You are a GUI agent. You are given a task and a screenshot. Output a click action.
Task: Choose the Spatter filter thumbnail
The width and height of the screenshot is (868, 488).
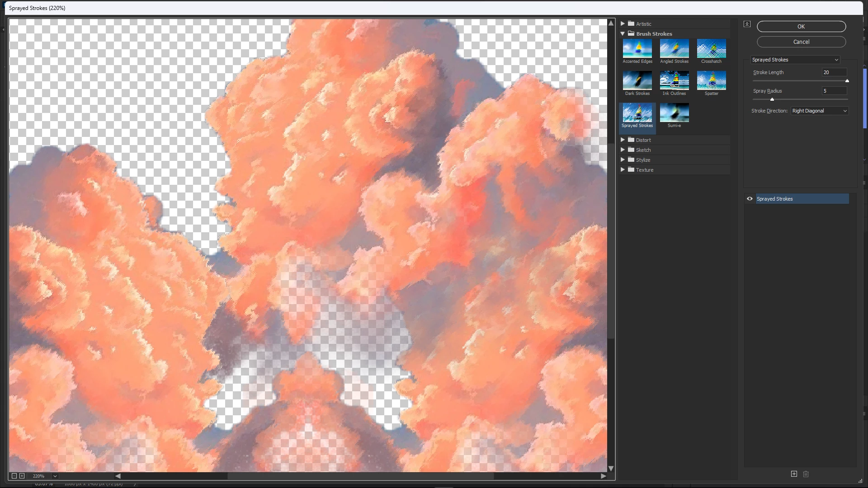pyautogui.click(x=711, y=81)
